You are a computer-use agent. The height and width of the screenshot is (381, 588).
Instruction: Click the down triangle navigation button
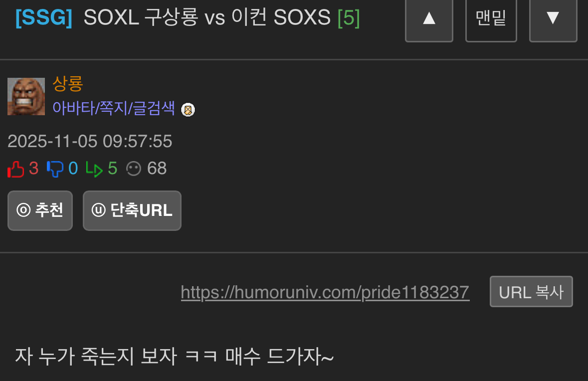[x=553, y=19]
